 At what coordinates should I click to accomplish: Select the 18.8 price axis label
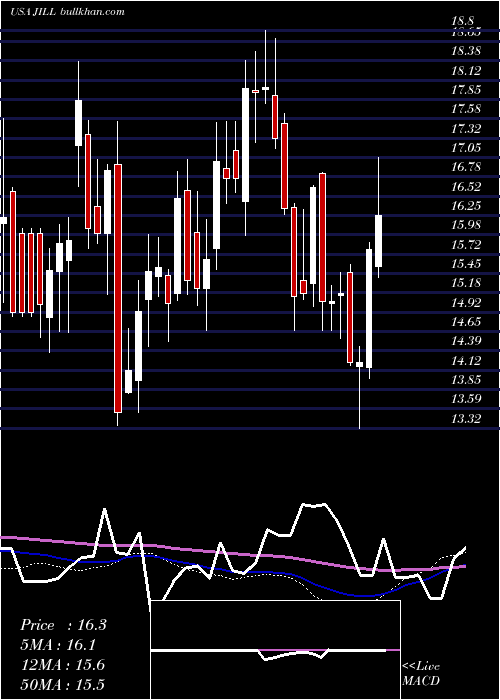click(x=462, y=21)
